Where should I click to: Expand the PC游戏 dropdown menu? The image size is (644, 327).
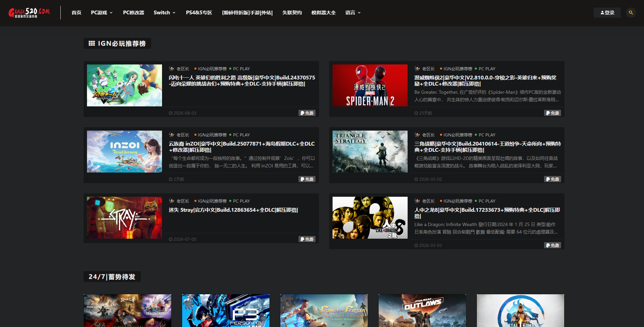tap(102, 13)
